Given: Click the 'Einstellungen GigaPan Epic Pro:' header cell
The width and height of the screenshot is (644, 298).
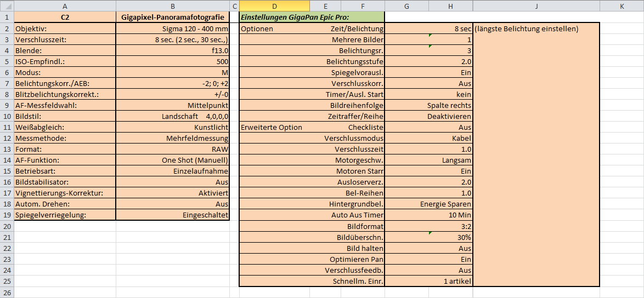Looking at the screenshot, I should tap(311, 17).
